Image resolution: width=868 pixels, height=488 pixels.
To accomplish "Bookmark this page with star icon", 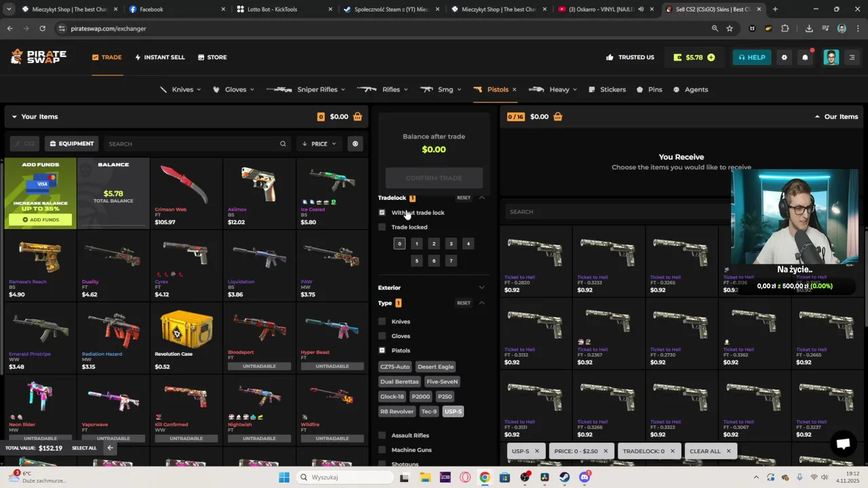I will coord(730,28).
